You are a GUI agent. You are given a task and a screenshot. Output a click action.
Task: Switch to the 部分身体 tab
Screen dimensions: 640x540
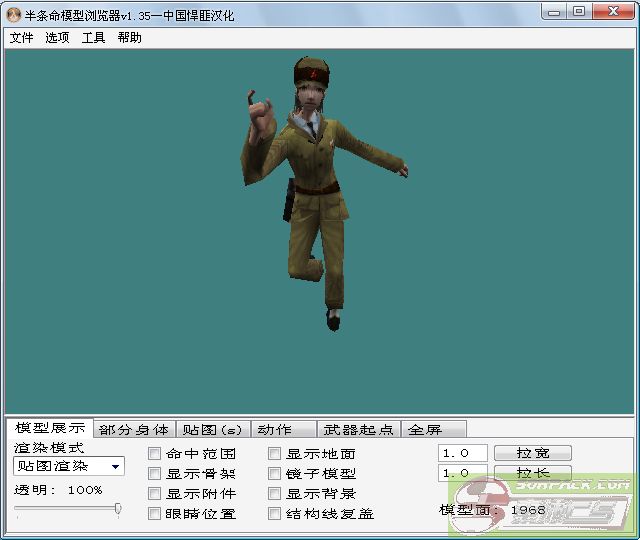(x=134, y=430)
